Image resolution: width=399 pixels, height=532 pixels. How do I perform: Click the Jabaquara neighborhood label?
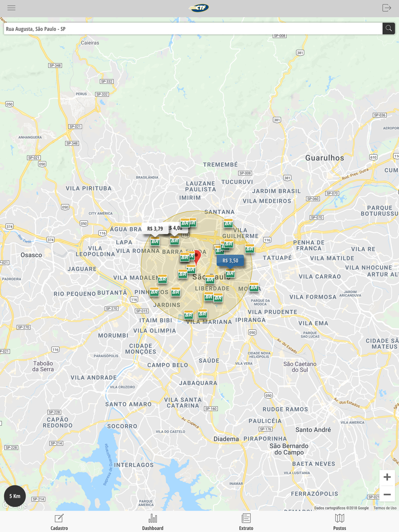[x=198, y=383]
